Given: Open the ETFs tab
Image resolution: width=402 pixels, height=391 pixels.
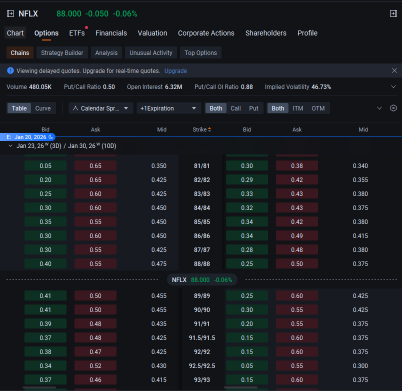Looking at the screenshot, I should [x=77, y=33].
